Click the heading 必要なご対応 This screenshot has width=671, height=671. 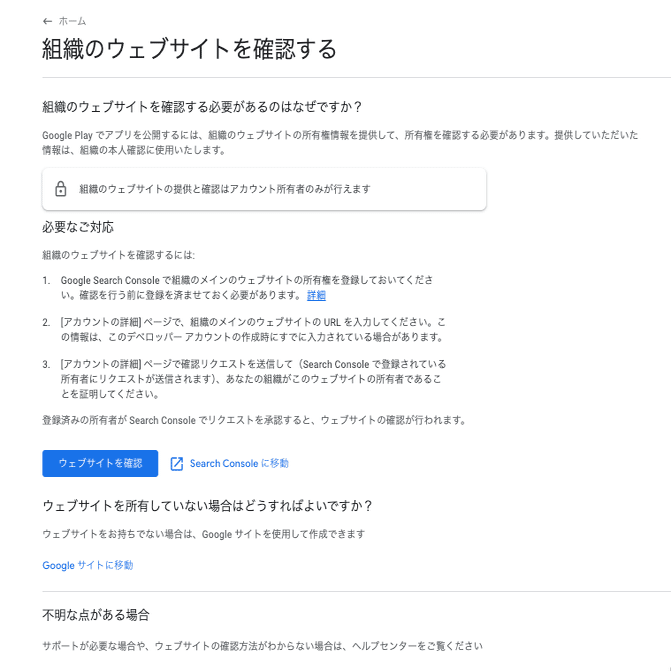78,227
